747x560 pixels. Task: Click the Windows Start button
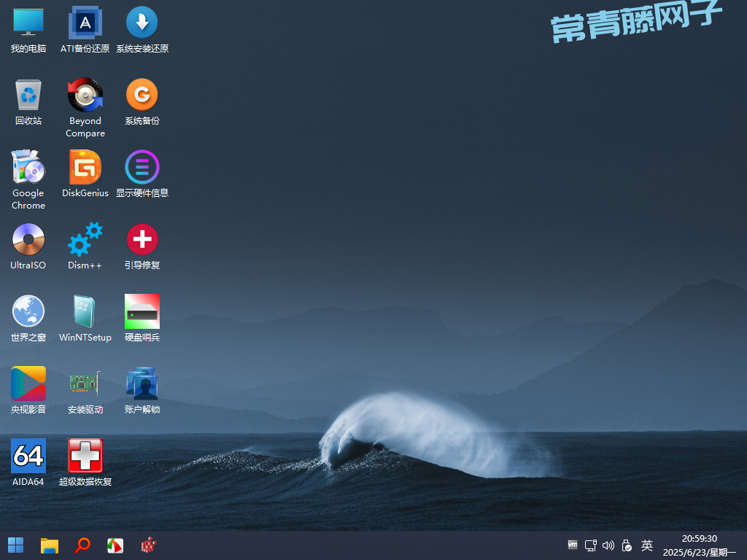(x=15, y=545)
